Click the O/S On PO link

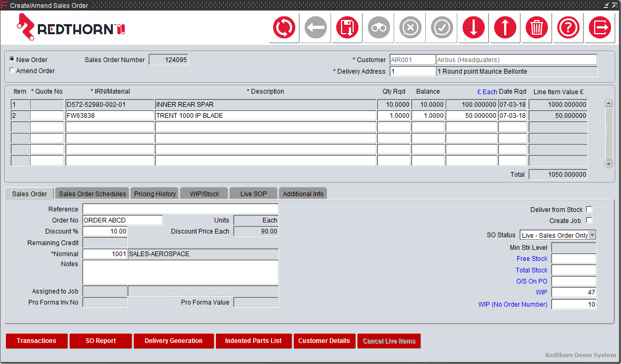[532, 281]
